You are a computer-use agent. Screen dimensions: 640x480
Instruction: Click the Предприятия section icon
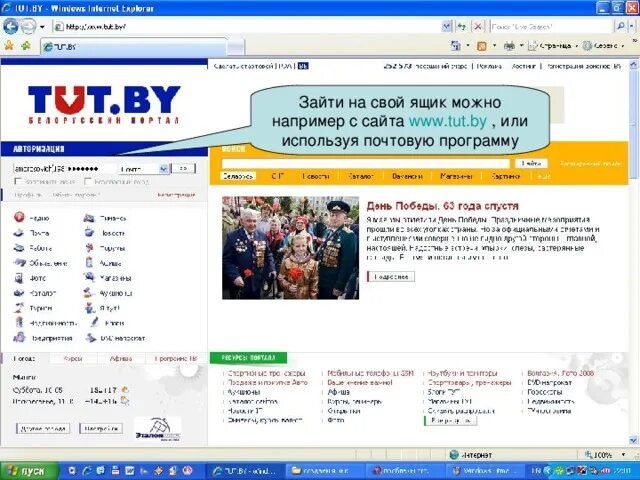tap(19, 338)
